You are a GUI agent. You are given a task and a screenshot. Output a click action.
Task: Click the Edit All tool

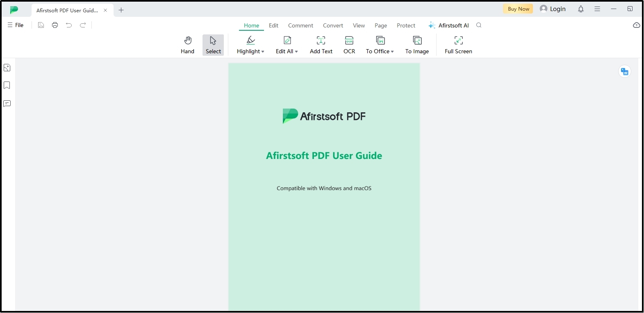click(284, 45)
